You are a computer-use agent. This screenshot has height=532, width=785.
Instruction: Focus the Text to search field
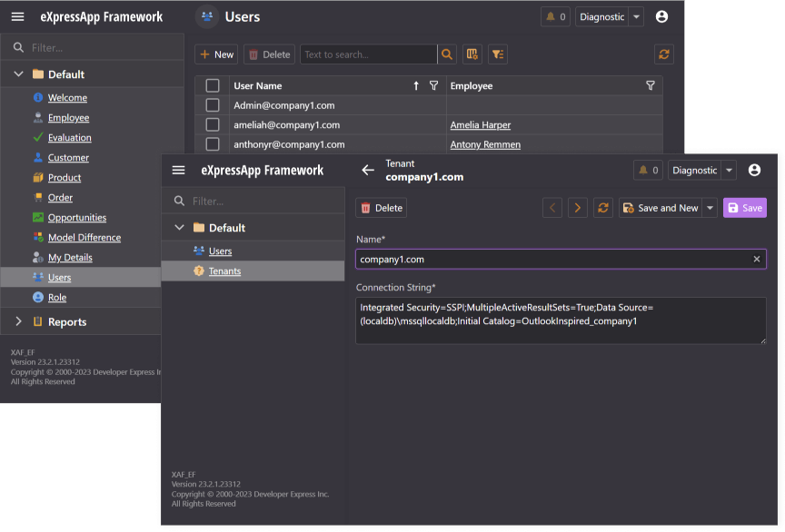pos(369,54)
